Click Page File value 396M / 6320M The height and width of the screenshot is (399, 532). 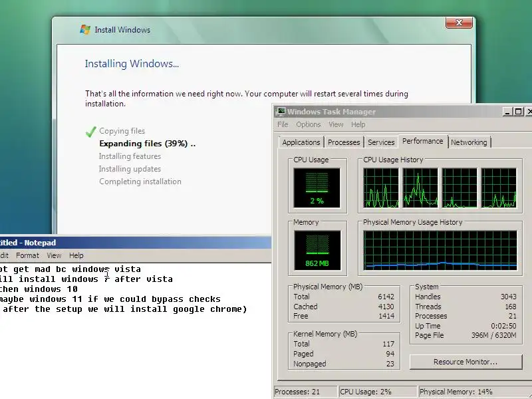[x=493, y=336]
